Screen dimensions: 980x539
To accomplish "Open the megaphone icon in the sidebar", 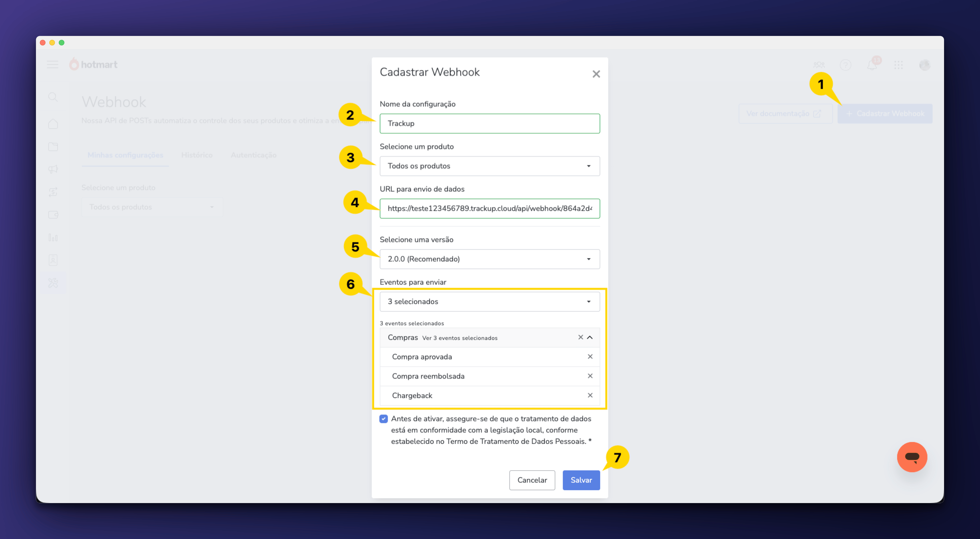I will 53,169.
